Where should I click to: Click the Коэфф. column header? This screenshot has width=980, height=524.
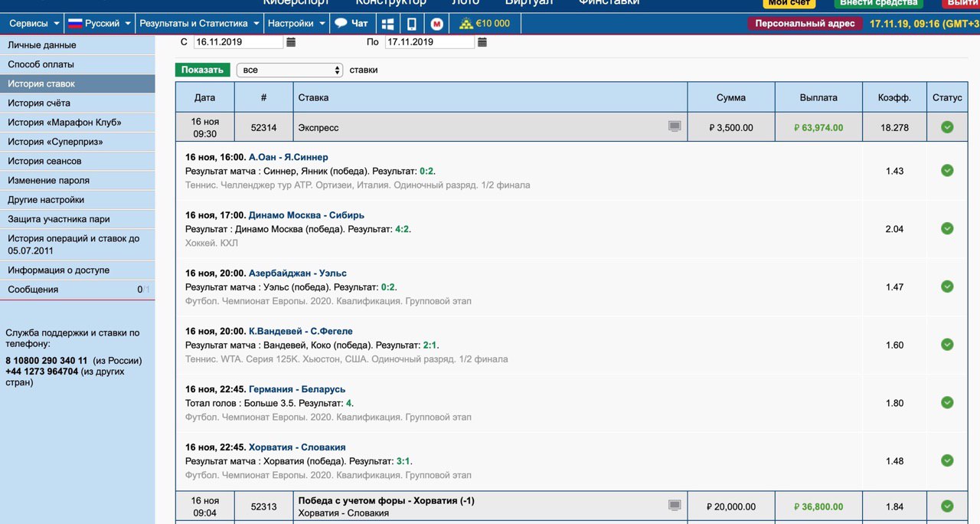[894, 98]
